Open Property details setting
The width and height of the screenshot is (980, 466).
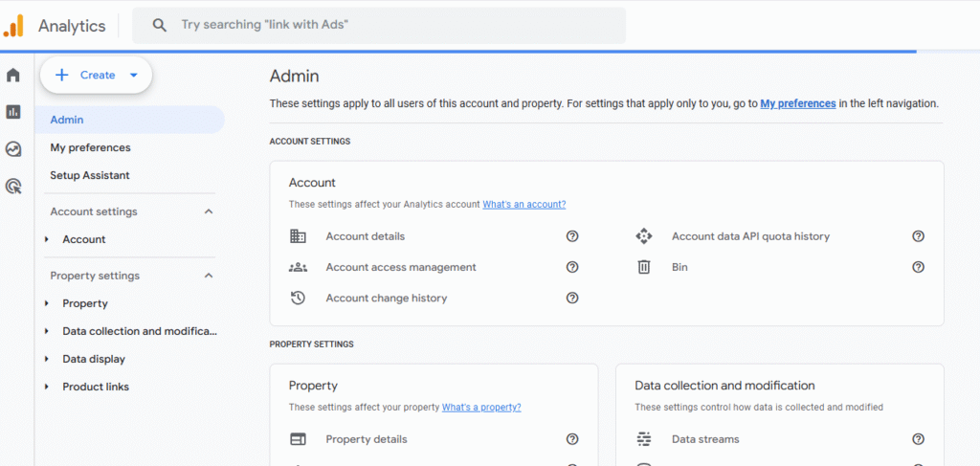click(x=367, y=439)
